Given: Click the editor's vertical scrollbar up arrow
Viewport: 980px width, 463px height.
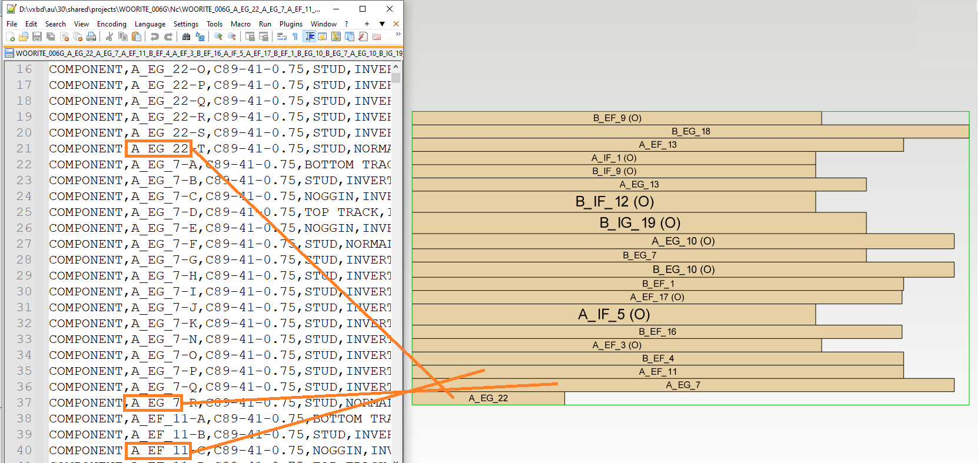Looking at the screenshot, I should (396, 67).
